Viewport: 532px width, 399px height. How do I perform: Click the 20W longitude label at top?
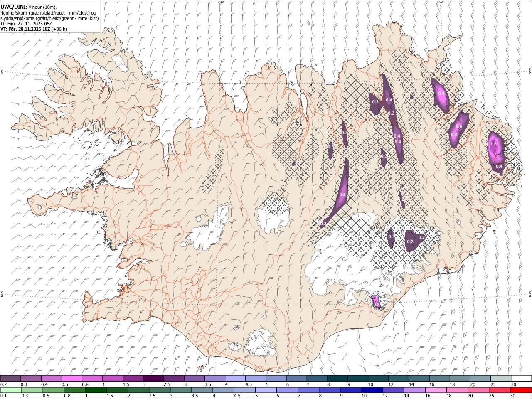[221, 2]
